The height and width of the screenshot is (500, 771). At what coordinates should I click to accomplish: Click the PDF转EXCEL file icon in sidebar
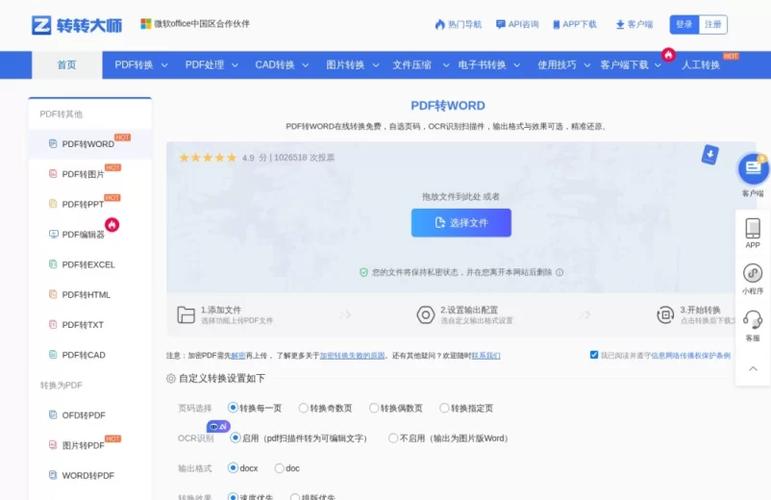(x=53, y=264)
